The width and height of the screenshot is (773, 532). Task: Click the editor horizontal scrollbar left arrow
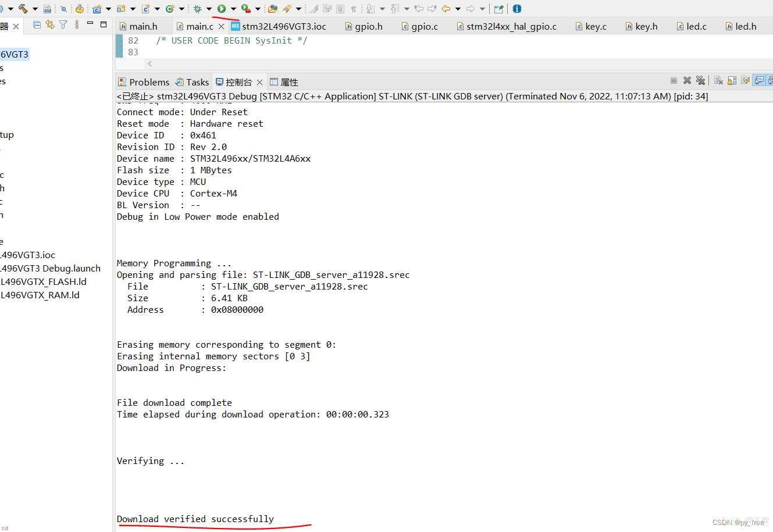coord(149,64)
